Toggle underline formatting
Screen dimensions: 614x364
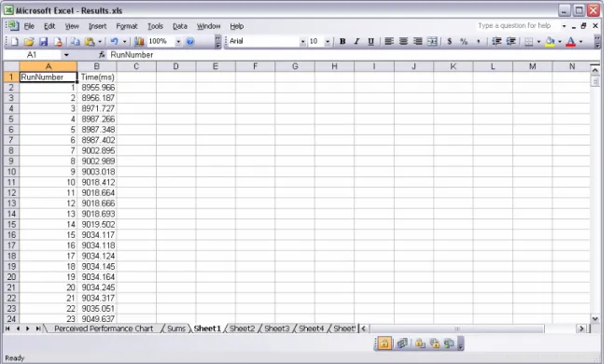(370, 41)
